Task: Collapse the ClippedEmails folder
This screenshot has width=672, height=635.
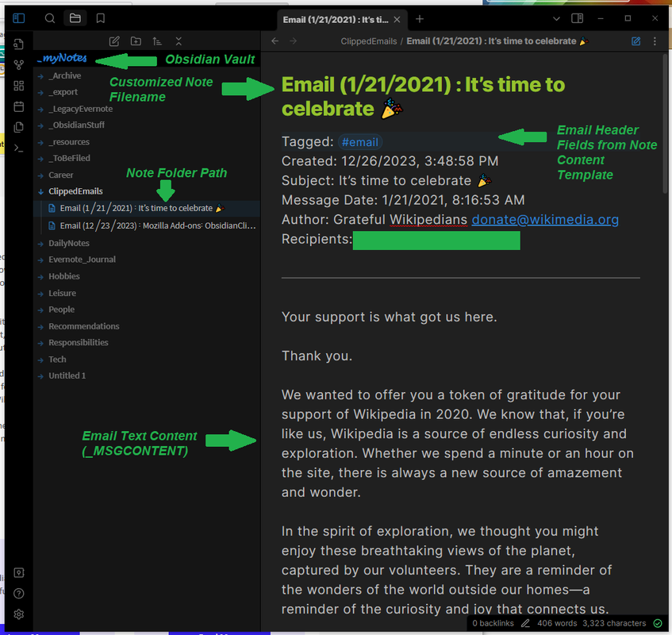Action: [75, 191]
